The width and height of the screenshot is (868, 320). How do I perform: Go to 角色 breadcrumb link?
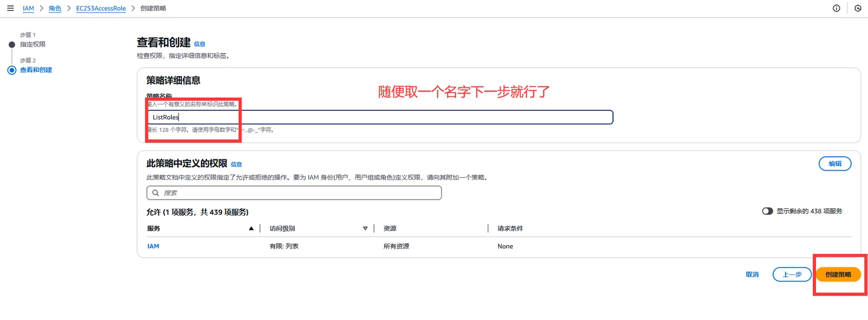point(55,8)
